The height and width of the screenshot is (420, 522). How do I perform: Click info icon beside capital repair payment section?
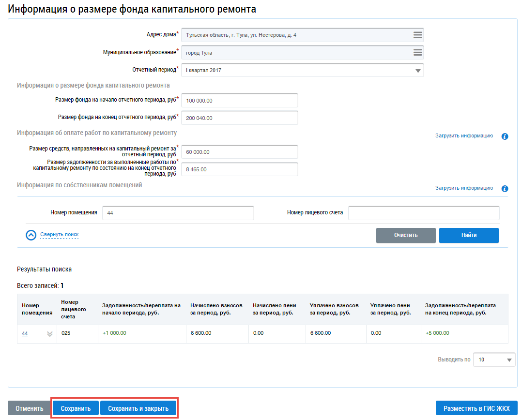[505, 136]
